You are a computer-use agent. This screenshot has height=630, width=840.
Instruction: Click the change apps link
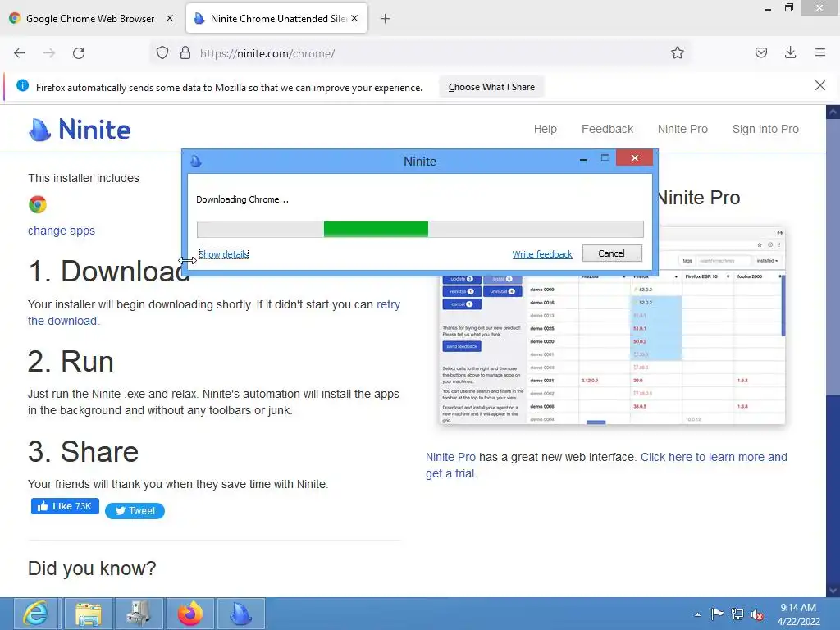[62, 231]
